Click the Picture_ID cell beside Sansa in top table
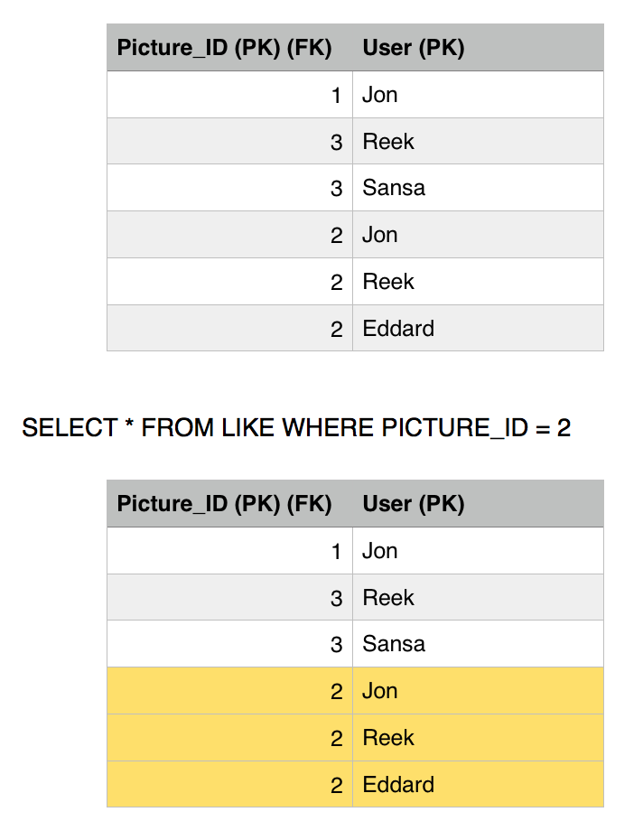 (x=336, y=188)
